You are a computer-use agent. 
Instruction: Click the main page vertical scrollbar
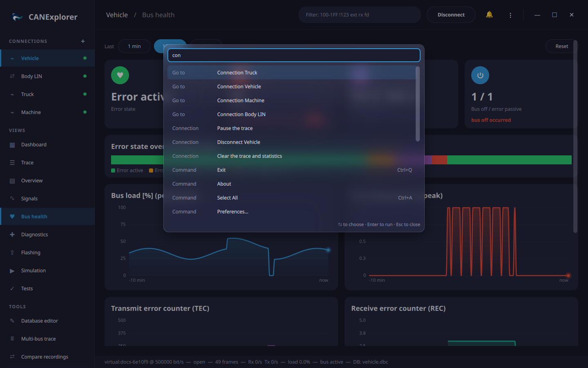tap(575, 137)
